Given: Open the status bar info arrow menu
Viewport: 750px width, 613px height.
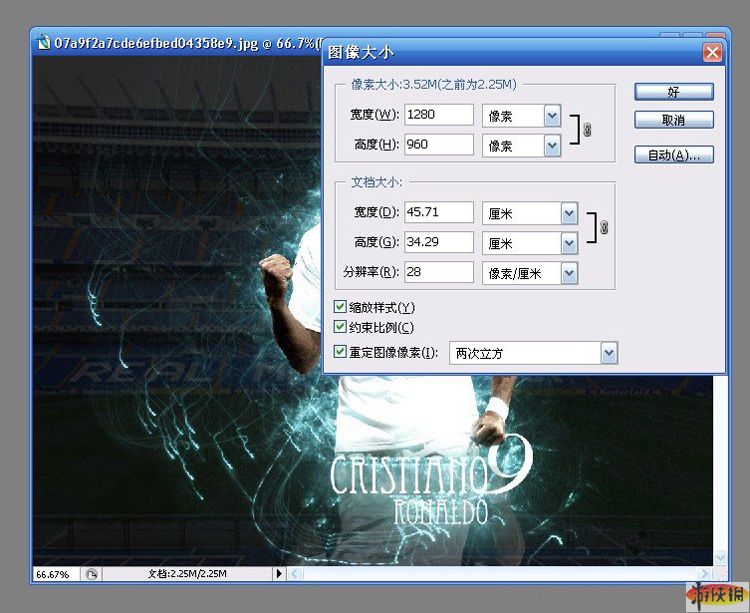Looking at the screenshot, I should [x=279, y=573].
